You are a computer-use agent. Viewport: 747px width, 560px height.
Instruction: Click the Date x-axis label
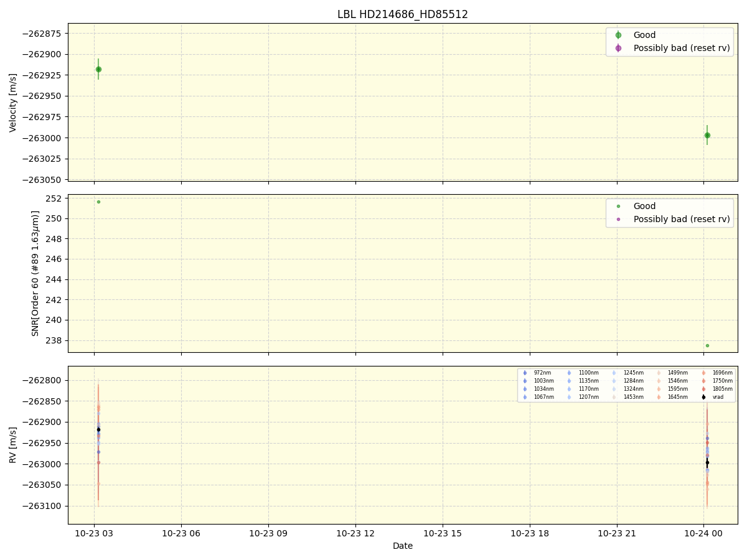click(403, 546)
